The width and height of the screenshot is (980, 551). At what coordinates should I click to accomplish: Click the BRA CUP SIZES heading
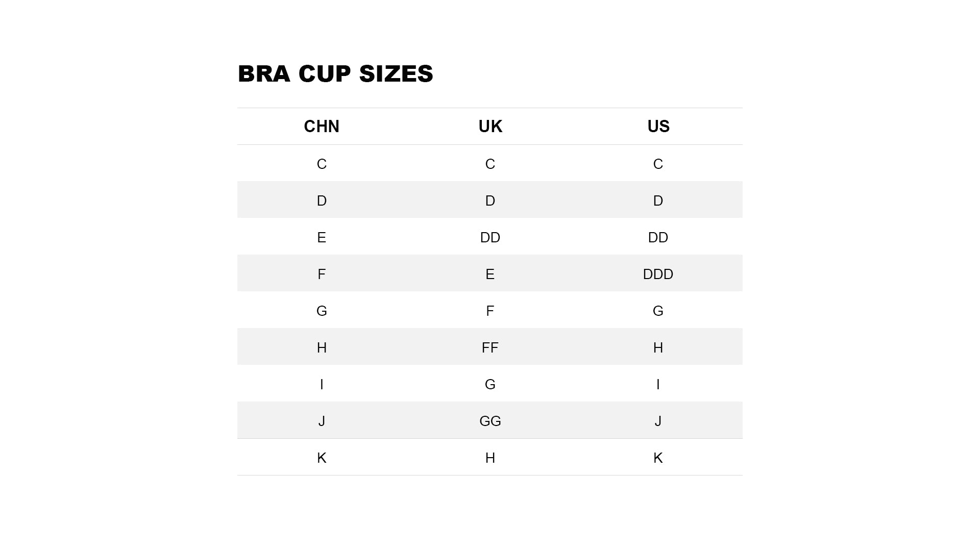coord(335,74)
